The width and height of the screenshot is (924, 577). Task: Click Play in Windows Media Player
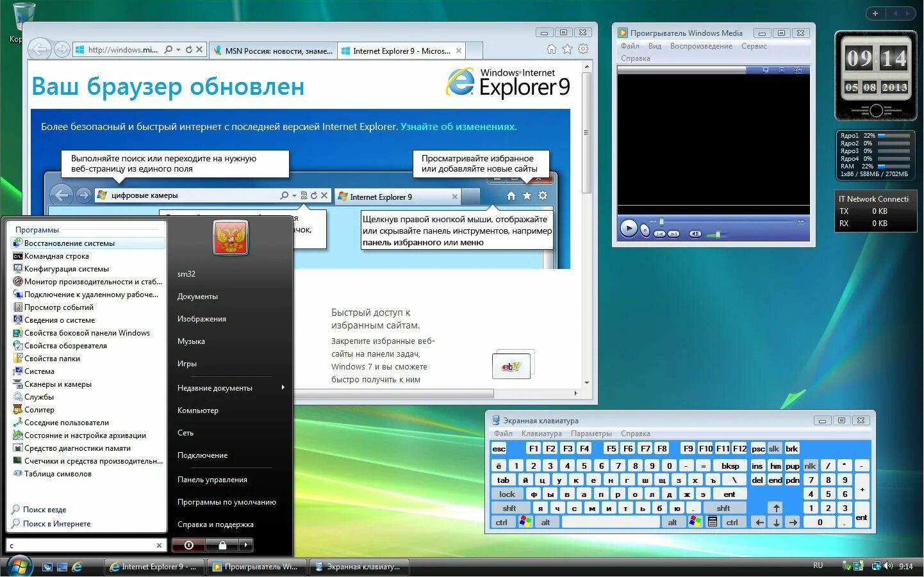[629, 228]
